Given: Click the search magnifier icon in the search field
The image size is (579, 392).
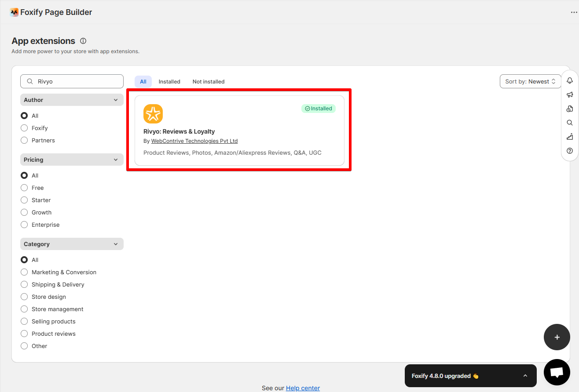Looking at the screenshot, I should [30, 81].
